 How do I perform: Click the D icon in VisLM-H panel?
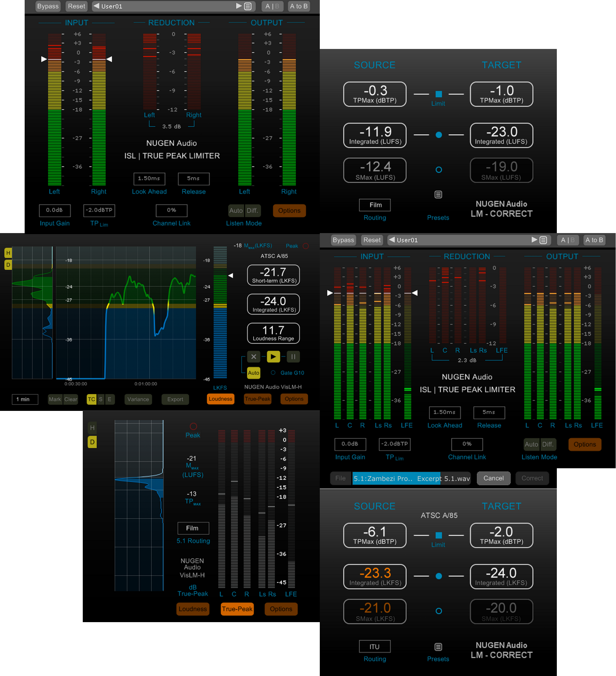point(8,264)
